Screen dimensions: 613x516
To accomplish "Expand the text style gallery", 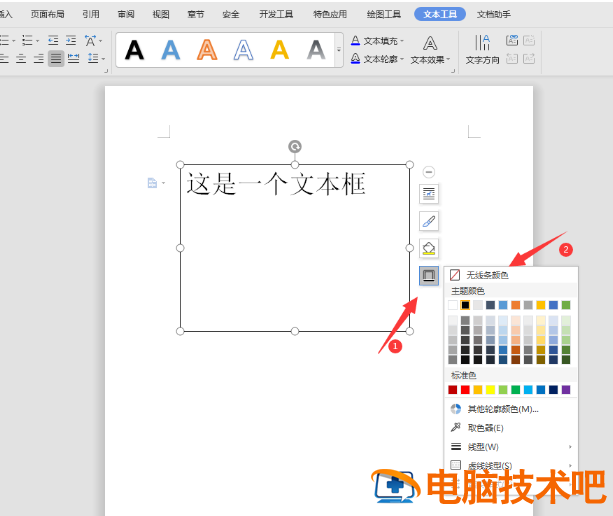I will pos(339,50).
